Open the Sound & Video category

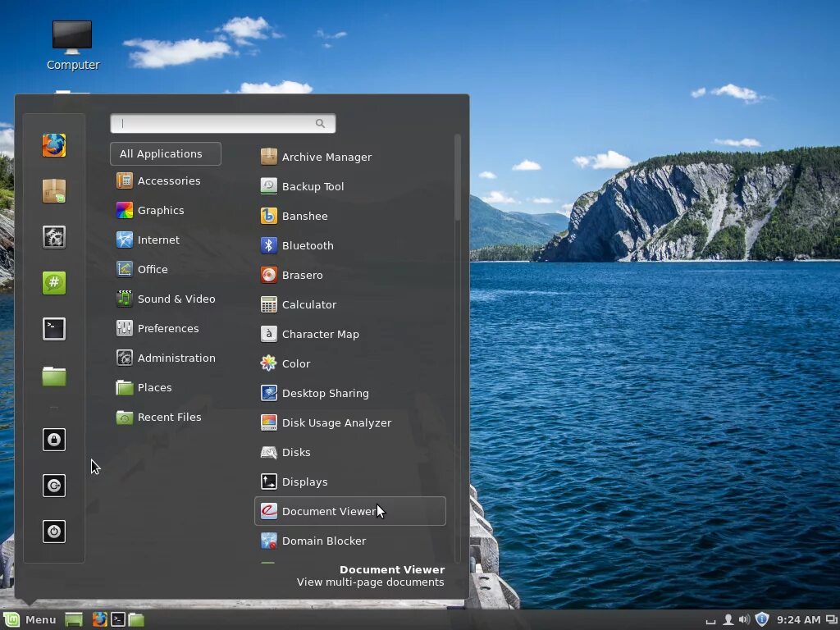pos(176,299)
